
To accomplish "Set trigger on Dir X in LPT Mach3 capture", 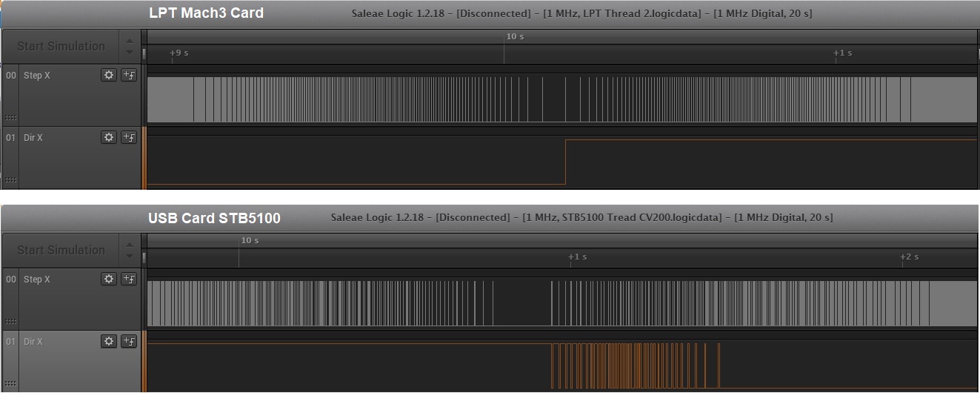I will tap(129, 137).
